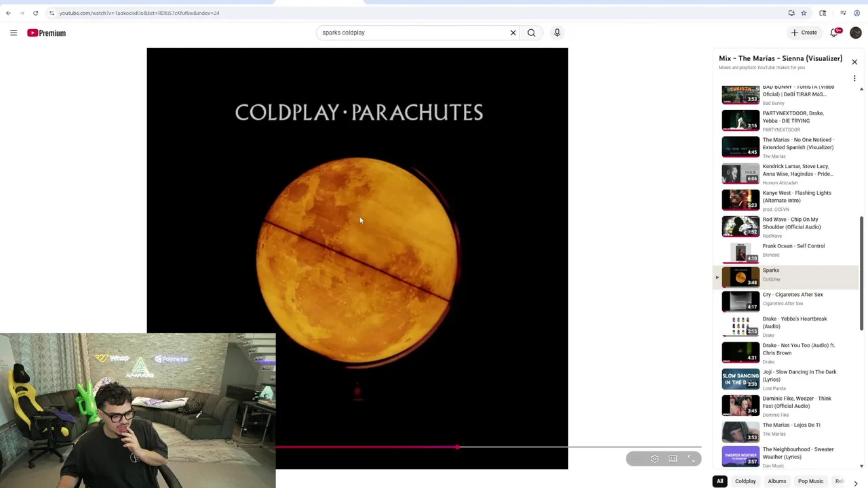Play Cry by Cigarettes After Sex
The width and height of the screenshot is (868, 488).
pos(787,301)
